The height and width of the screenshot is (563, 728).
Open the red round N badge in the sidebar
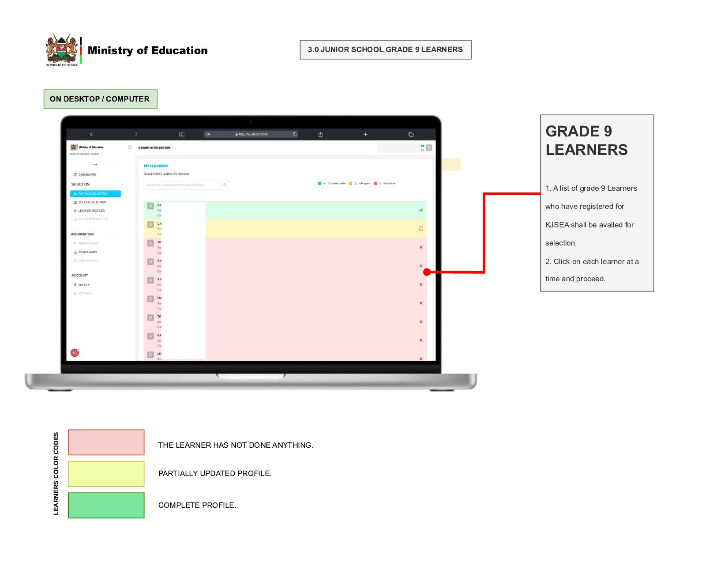pyautogui.click(x=75, y=352)
